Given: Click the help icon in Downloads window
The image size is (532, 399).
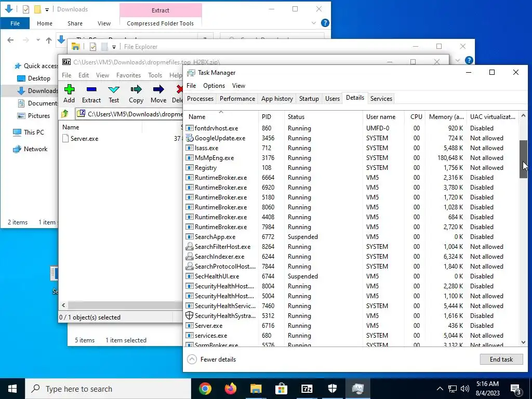Looking at the screenshot, I should click(x=325, y=23).
